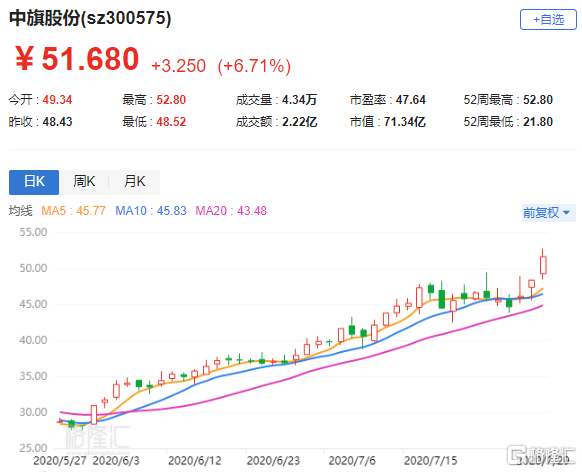Select y-axis label 55.00
Image resolution: width=582 pixels, height=472 pixels.
[x=33, y=232]
